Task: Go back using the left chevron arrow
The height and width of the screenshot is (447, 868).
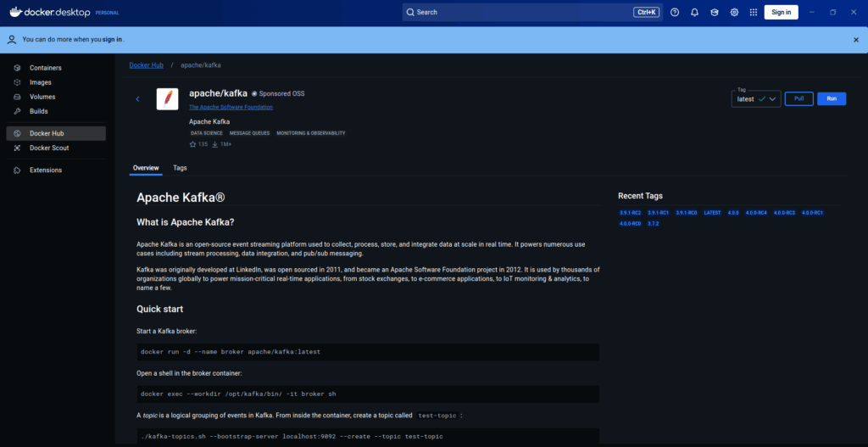Action: point(138,99)
